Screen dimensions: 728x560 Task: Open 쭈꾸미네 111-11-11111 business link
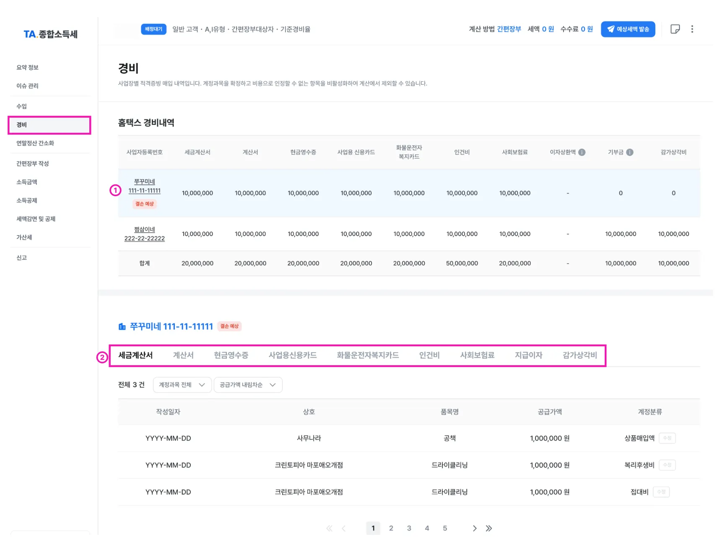tap(144, 186)
